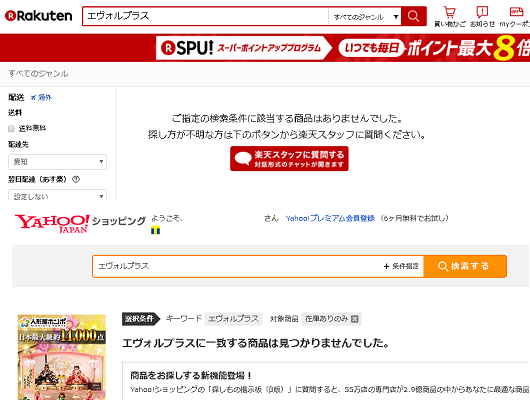Click the Yahoo shopping search input field
Screen dimensions: 530x400
pos(237,266)
